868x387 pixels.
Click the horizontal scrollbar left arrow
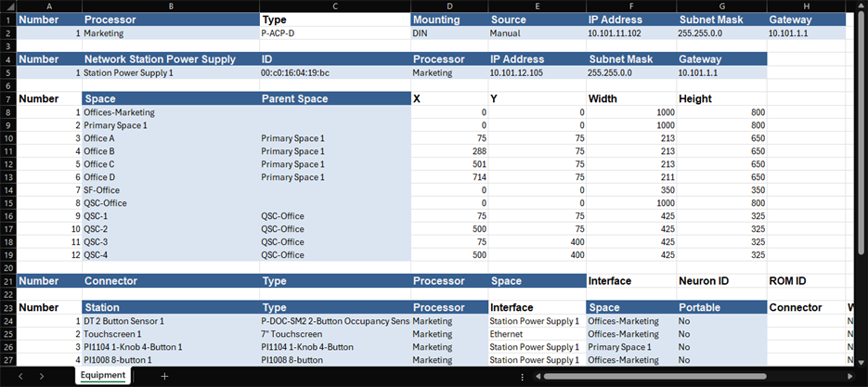(x=538, y=377)
